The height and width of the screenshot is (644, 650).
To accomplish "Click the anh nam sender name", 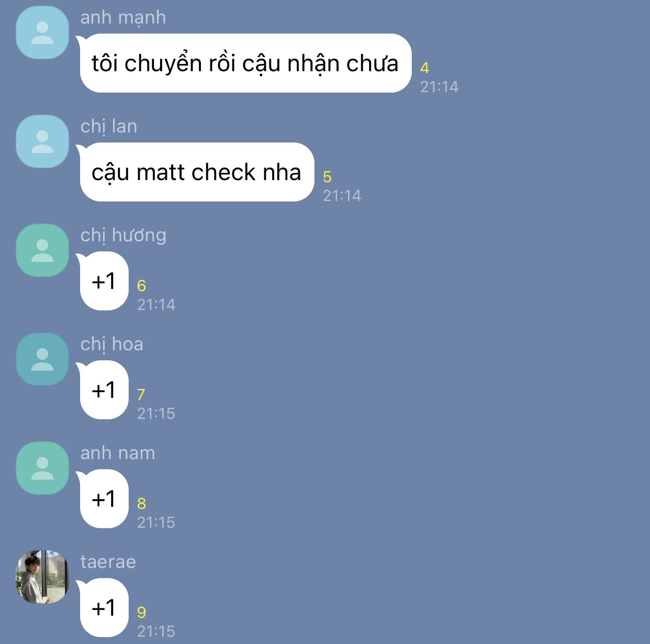I will 118,453.
